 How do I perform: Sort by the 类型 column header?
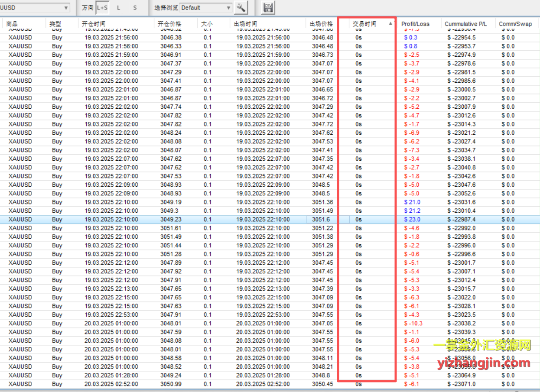point(55,24)
